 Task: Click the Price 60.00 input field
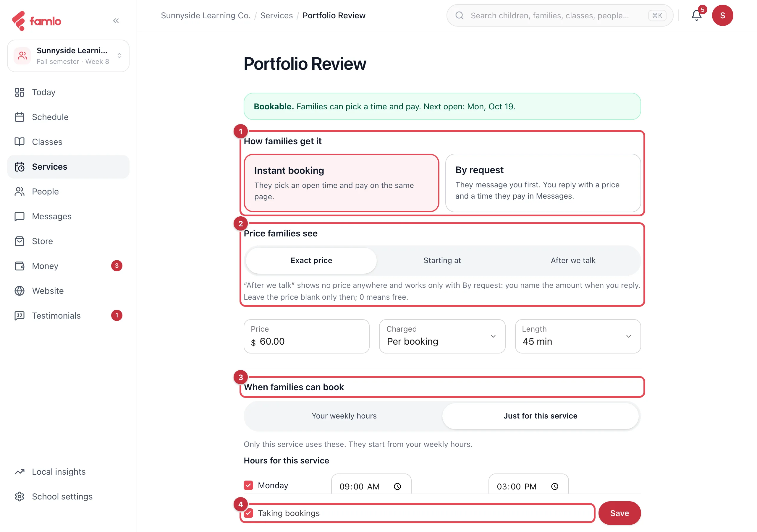point(306,336)
